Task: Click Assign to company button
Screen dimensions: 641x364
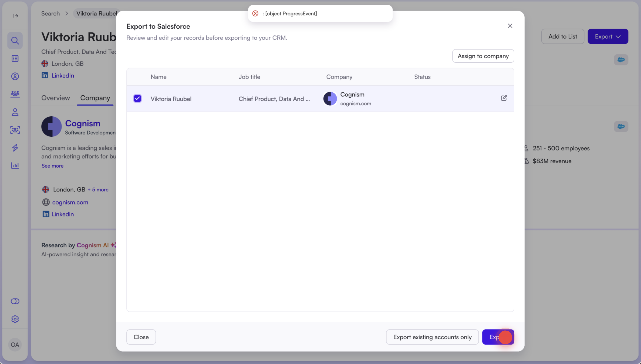Action: 483,56
